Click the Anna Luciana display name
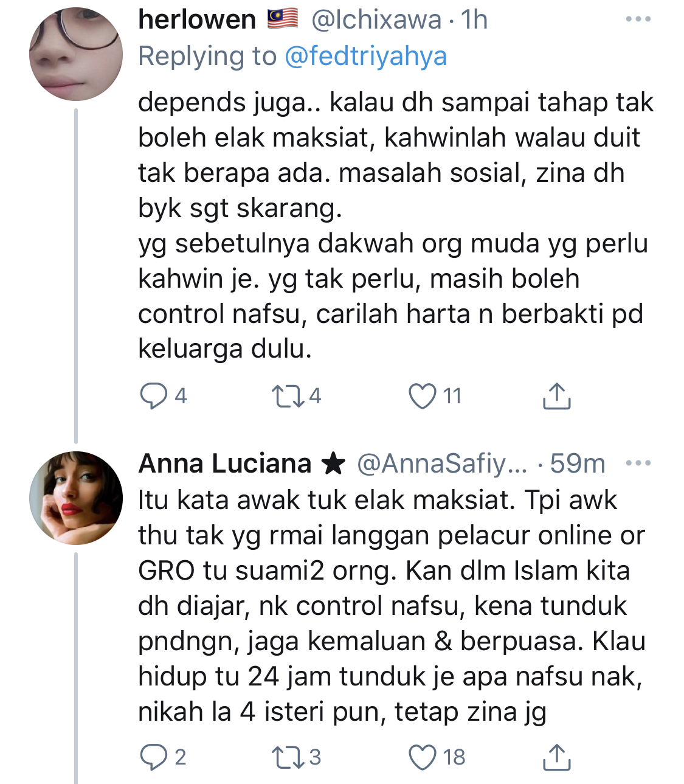The height and width of the screenshot is (784, 684). [225, 463]
